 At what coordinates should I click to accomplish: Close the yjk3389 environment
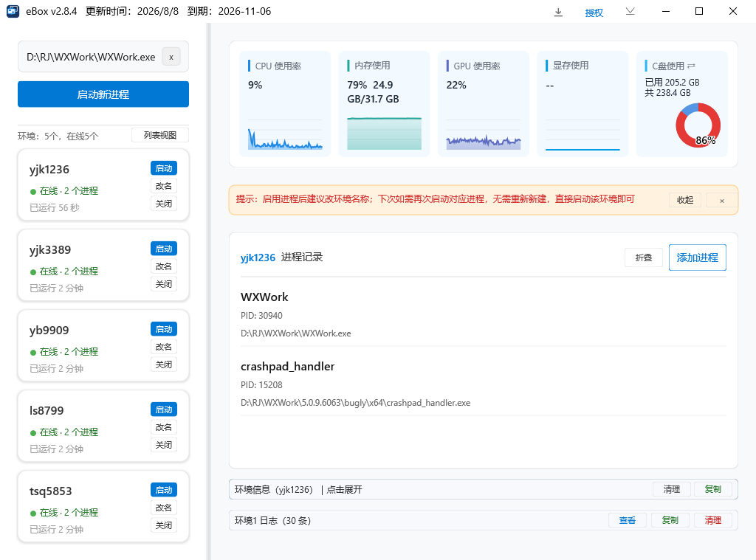point(164,284)
